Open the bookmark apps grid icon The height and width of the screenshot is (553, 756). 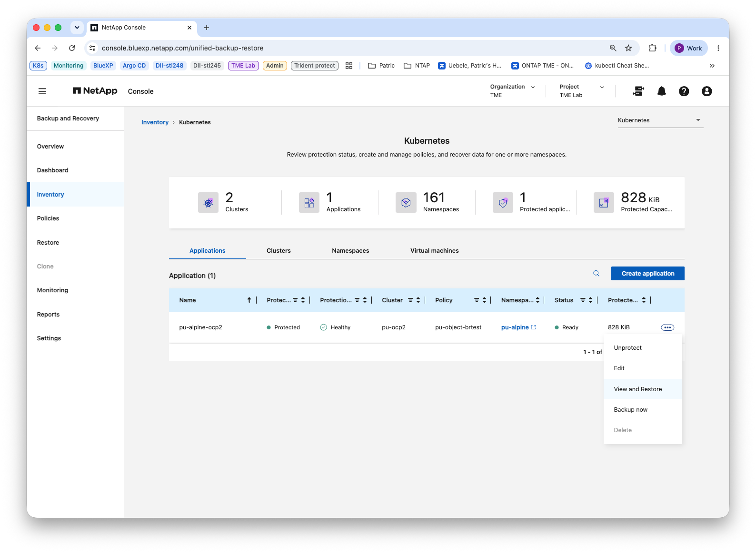coord(349,66)
